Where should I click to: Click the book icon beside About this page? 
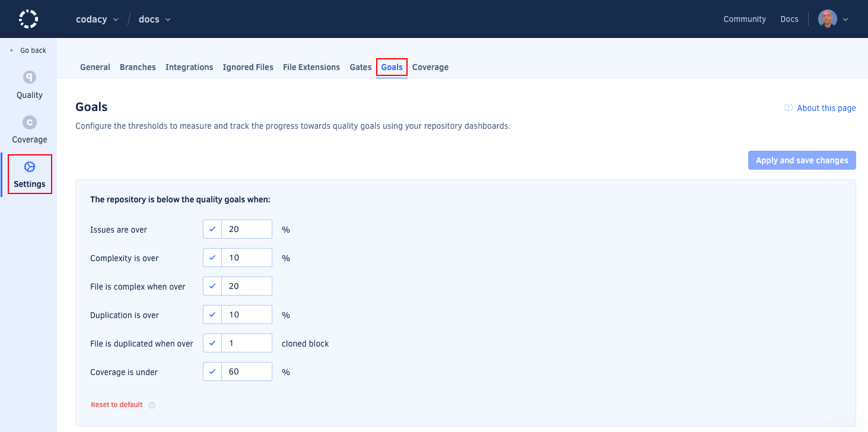tap(788, 108)
